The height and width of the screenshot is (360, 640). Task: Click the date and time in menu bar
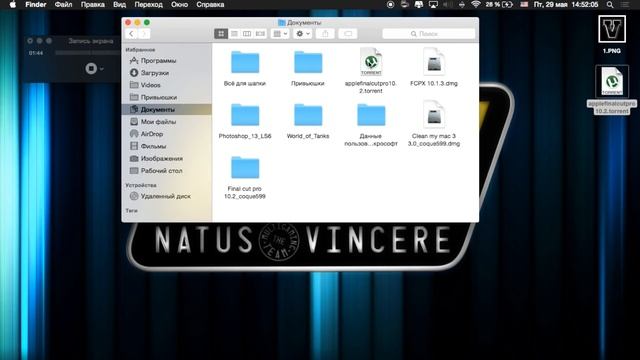pos(566,4)
